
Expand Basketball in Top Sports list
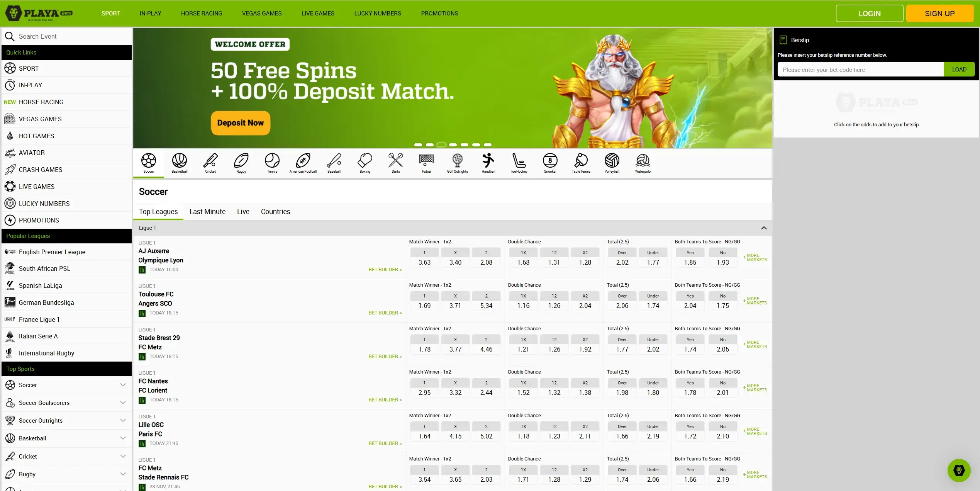click(x=123, y=438)
